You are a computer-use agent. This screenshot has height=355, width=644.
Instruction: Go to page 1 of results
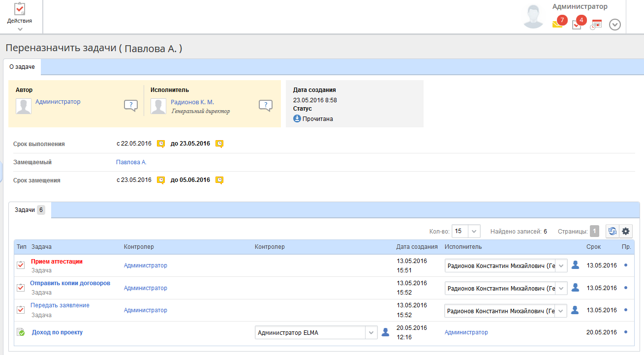(x=594, y=231)
